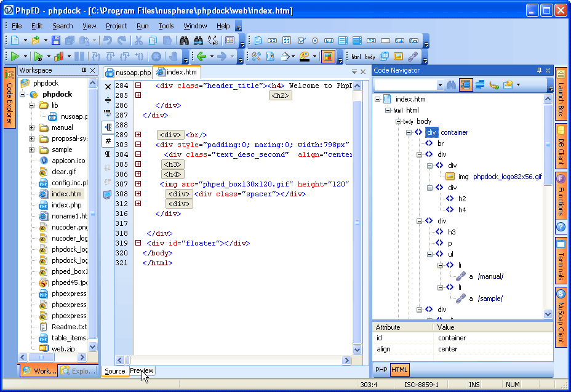This screenshot has width=571, height=392.
Task: Click /sample/ link in Code Navigator
Action: (490, 298)
